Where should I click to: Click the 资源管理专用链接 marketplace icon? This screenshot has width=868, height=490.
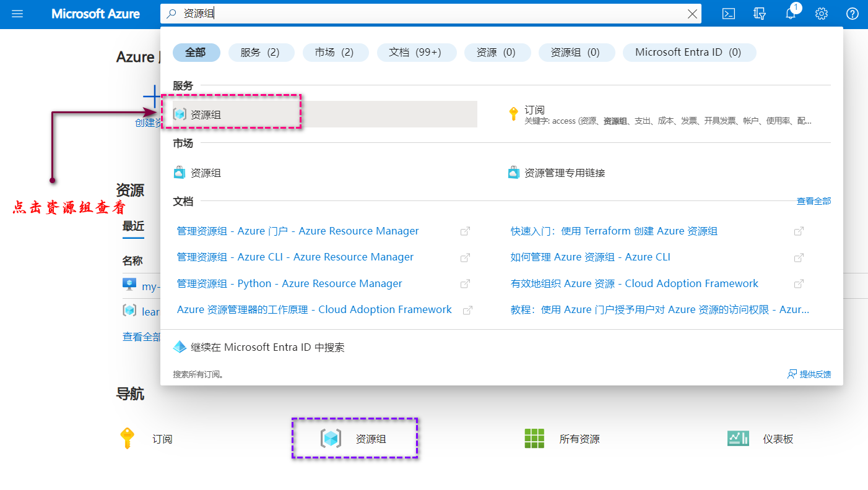point(513,173)
